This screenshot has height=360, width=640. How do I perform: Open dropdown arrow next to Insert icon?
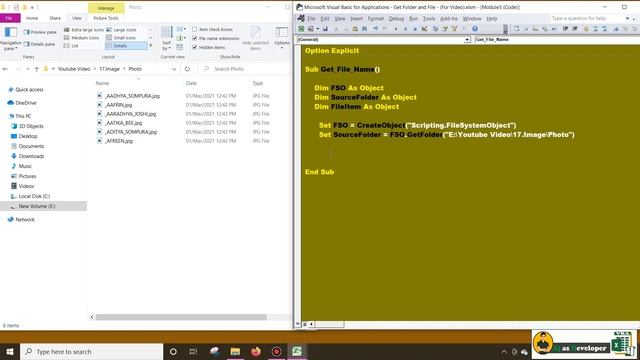click(318, 29)
